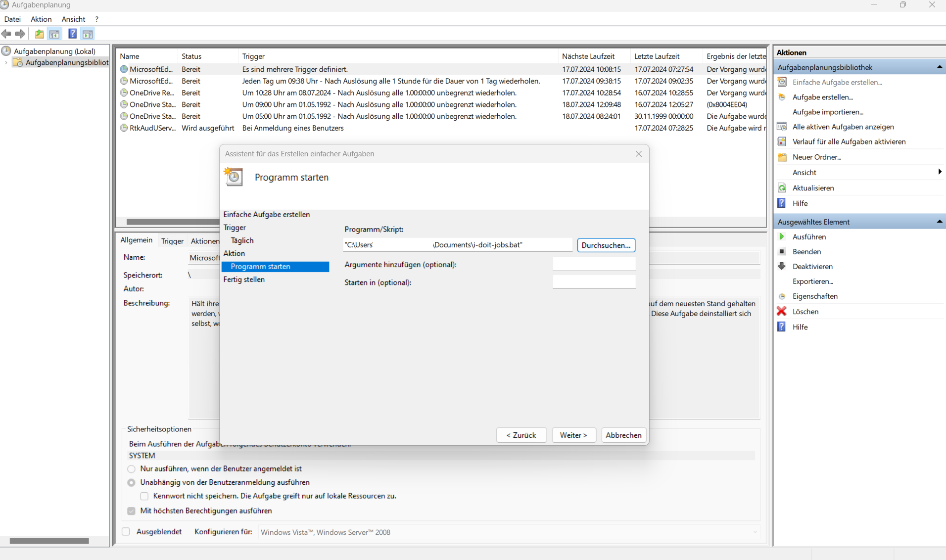Click the back arrow toolbar icon
946x560 pixels.
pos(6,34)
